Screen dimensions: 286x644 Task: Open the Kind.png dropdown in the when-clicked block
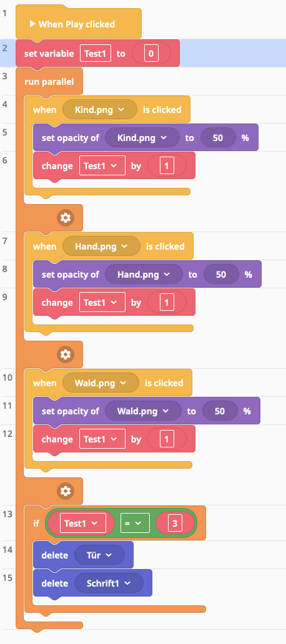(100, 110)
